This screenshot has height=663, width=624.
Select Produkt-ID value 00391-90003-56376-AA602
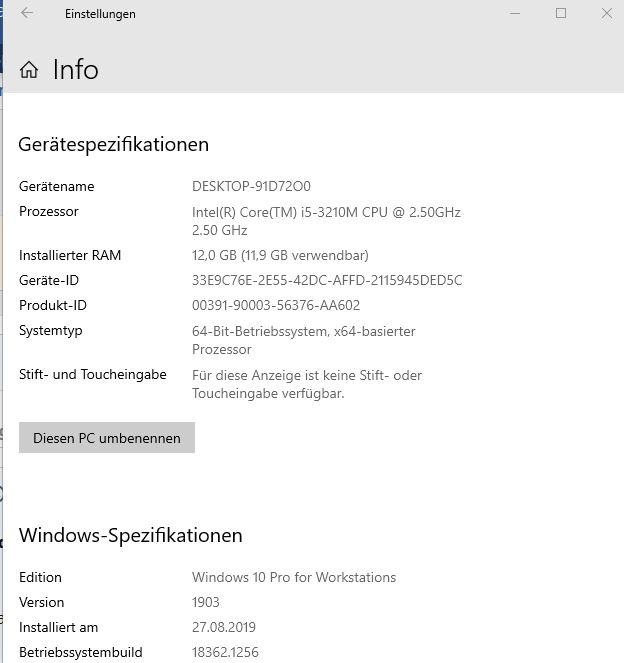click(x=276, y=305)
